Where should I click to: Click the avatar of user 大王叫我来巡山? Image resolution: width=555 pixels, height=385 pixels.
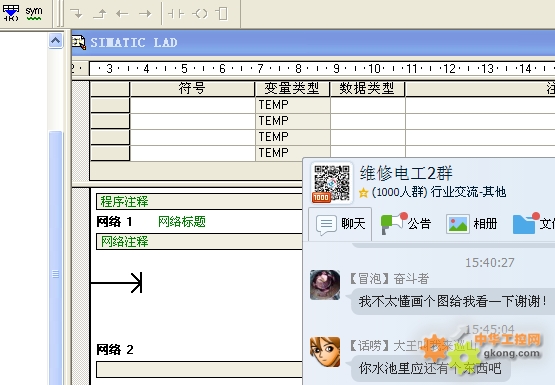tap(325, 352)
